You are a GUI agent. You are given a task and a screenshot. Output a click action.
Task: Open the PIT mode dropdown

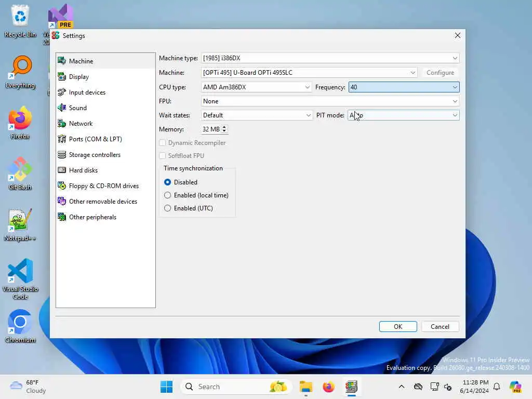(404, 115)
